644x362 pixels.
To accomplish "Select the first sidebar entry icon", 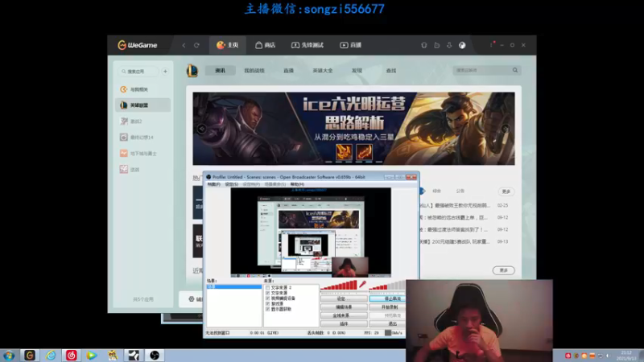I will pyautogui.click(x=123, y=89).
